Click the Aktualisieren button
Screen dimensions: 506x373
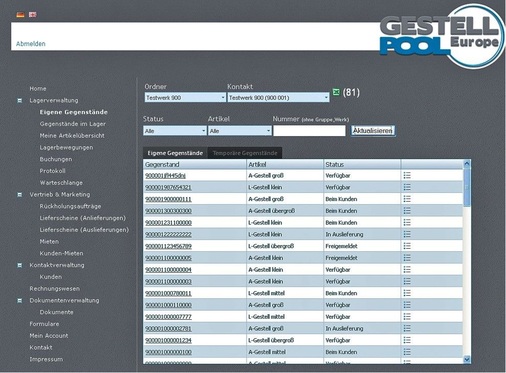373,131
